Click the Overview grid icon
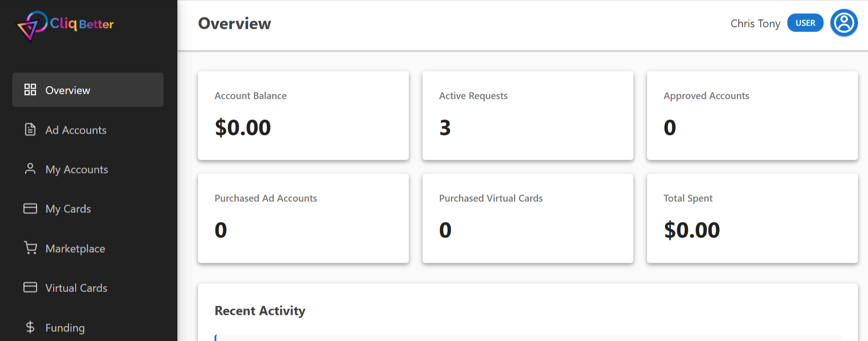Image resolution: width=868 pixels, height=341 pixels. click(x=30, y=90)
